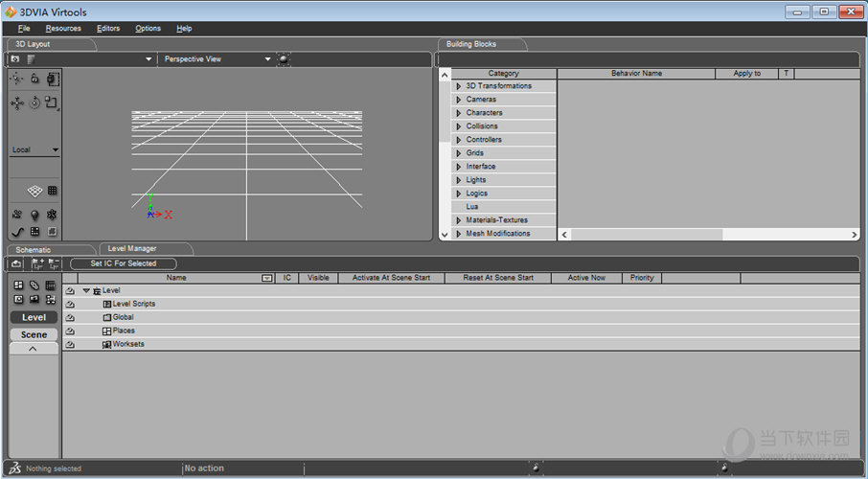Expand the Cameras category
This screenshot has height=479, width=868.
(458, 100)
